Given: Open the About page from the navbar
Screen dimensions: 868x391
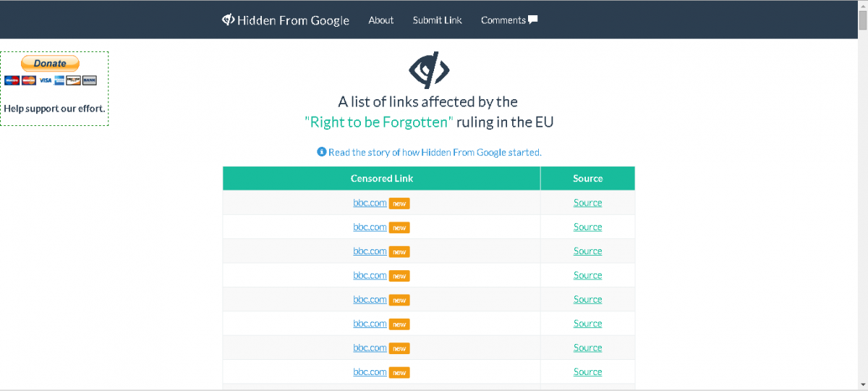Looking at the screenshot, I should pyautogui.click(x=380, y=20).
